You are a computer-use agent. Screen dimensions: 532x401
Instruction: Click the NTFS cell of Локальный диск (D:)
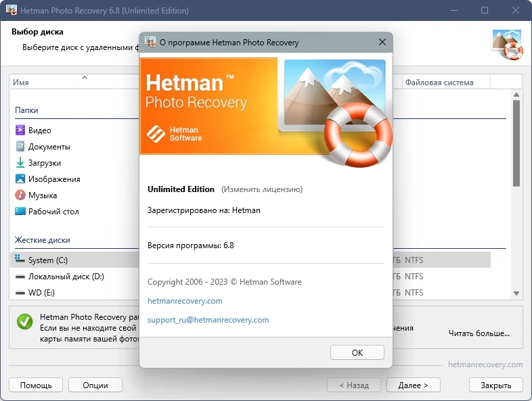pyautogui.click(x=414, y=277)
